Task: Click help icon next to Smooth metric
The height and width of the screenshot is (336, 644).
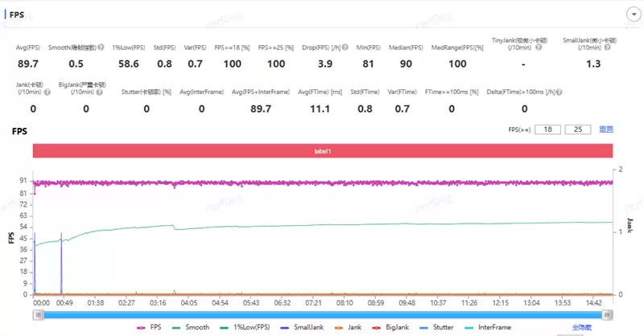Action: pyautogui.click(x=101, y=47)
